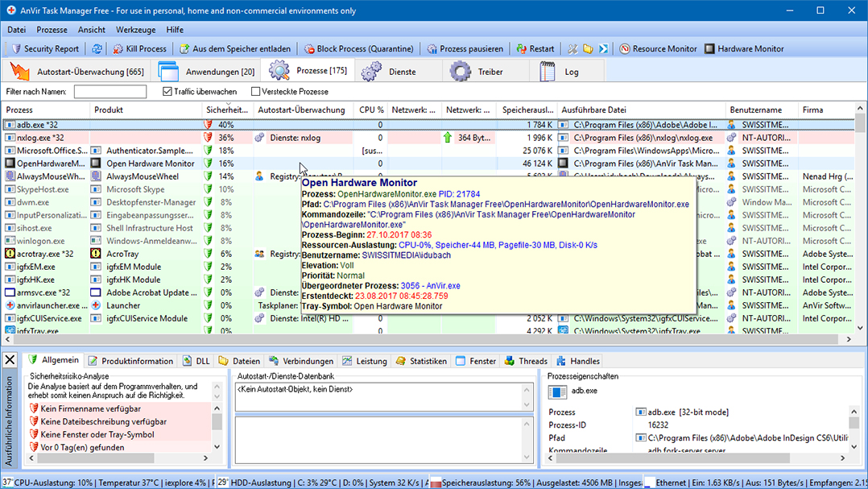Click the red cross icon beside anvirlauncher.exe
This screenshot has width=868, height=489.
tap(10, 305)
